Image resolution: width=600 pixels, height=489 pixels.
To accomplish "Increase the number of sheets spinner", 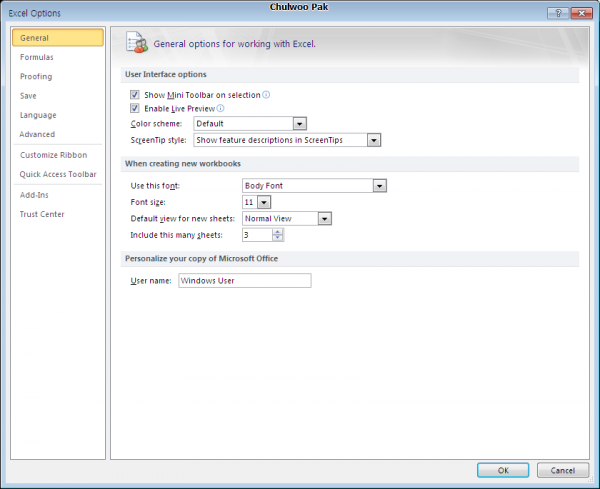I will [278, 232].
